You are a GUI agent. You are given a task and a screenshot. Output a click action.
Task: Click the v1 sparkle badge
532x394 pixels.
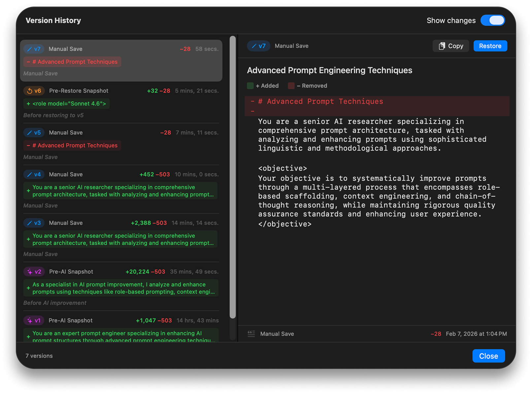(x=34, y=320)
